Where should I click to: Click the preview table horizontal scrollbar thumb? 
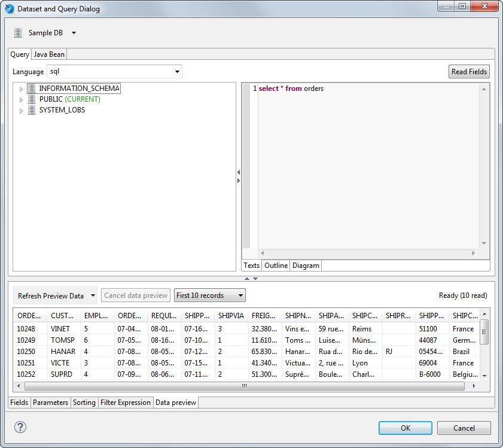pos(245,386)
